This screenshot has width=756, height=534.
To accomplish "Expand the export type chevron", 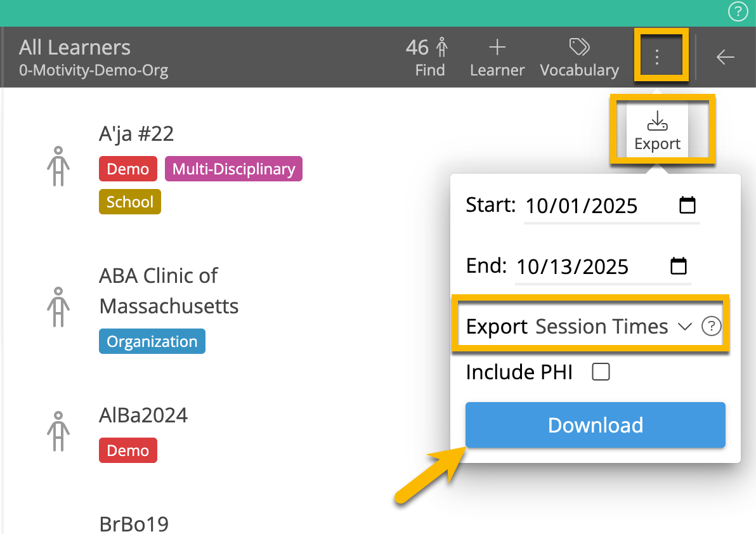I will coord(684,327).
